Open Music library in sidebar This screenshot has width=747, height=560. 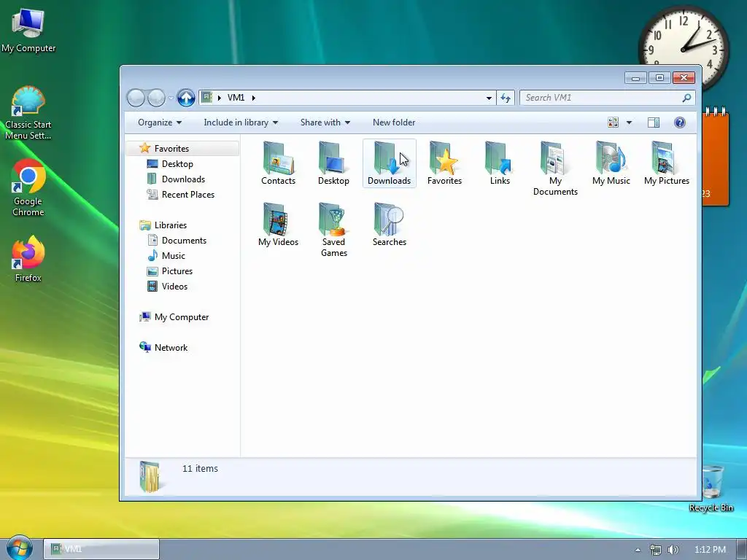(173, 256)
